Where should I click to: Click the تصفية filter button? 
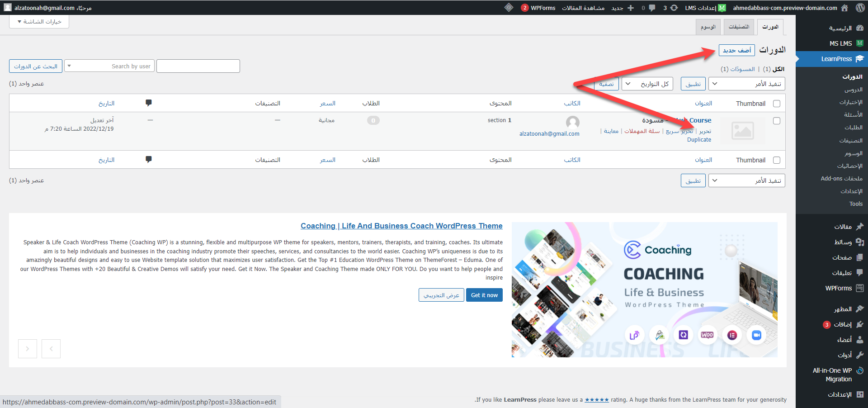pos(606,84)
